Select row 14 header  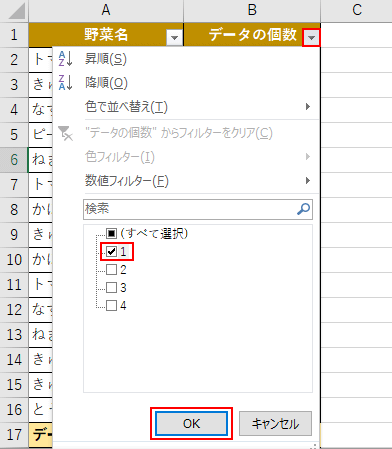(14, 360)
